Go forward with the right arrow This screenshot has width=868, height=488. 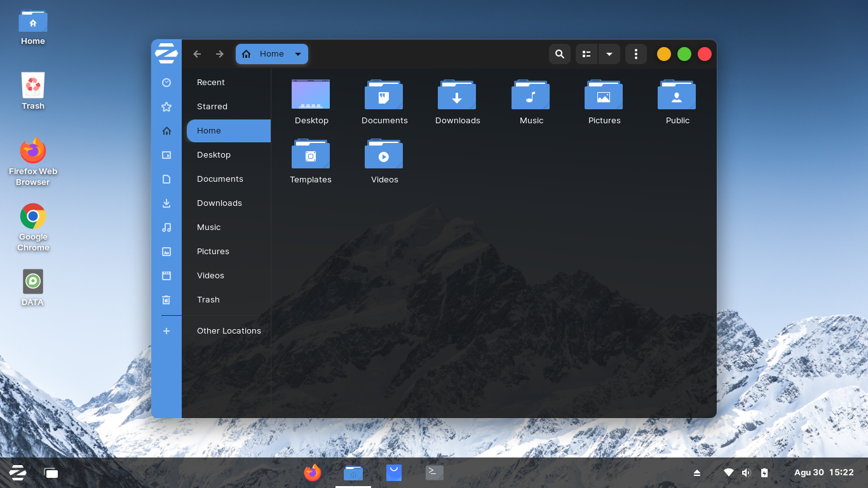coord(220,54)
